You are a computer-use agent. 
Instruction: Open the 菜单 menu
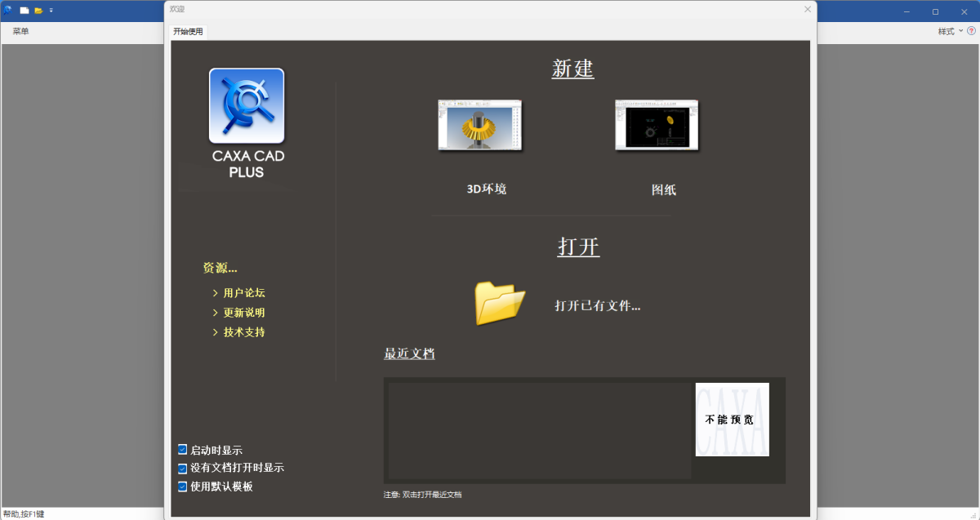21,31
